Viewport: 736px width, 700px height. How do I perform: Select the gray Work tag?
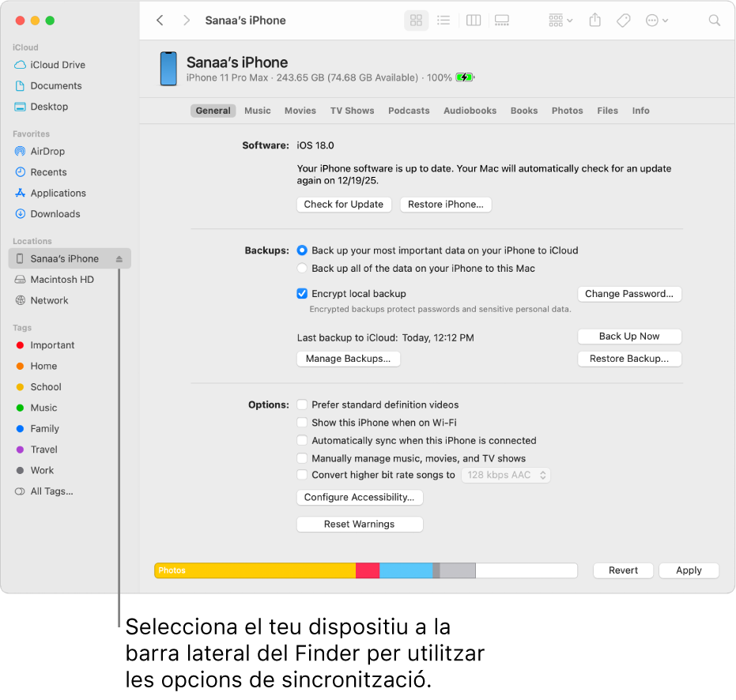coord(34,470)
